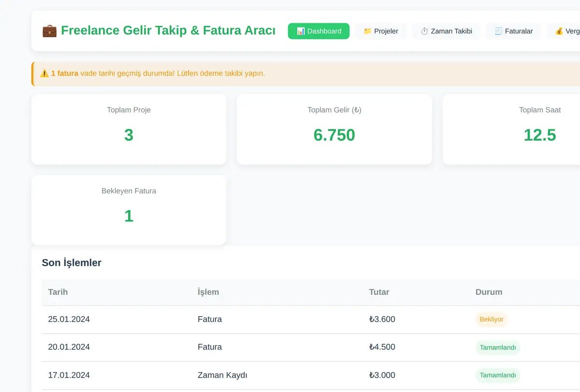Click the İşlem column header
580x392 pixels.
tap(208, 292)
